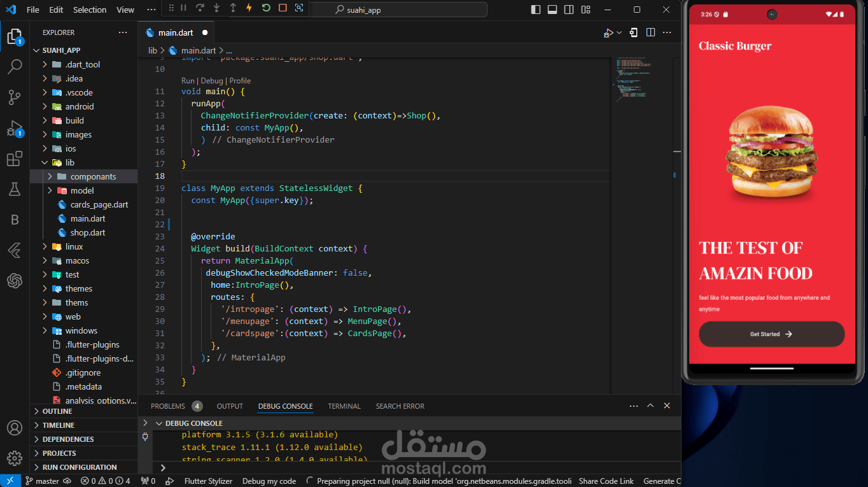Viewport: 868px width, 487px height.
Task: Switch to the PROBLEMS tab
Action: 176,406
